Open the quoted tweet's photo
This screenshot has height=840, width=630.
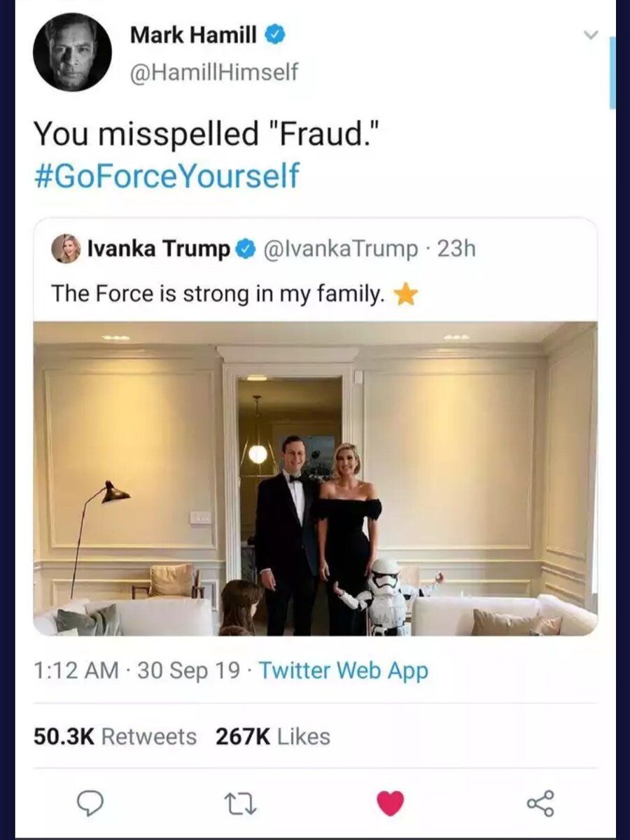pyautogui.click(x=315, y=479)
